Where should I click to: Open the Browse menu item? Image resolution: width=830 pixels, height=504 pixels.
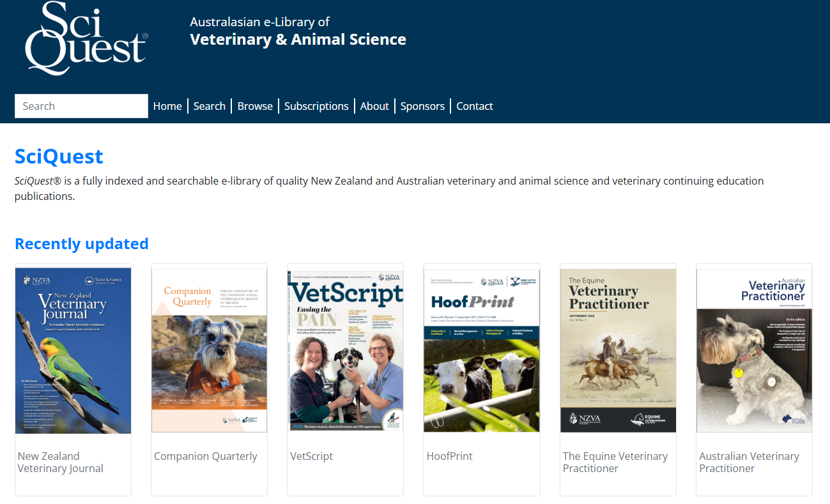pos(255,106)
